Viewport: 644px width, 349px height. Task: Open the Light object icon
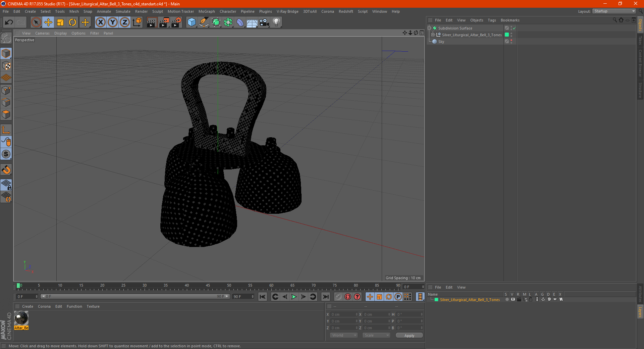tap(276, 22)
